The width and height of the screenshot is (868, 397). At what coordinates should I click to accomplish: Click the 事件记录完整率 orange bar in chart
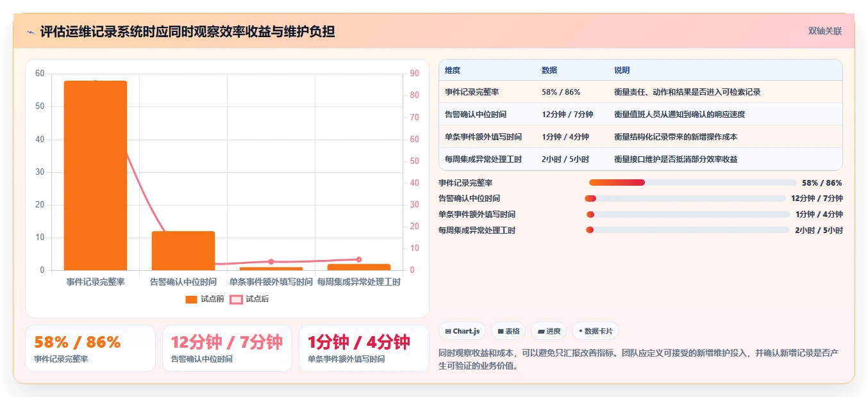click(x=96, y=175)
